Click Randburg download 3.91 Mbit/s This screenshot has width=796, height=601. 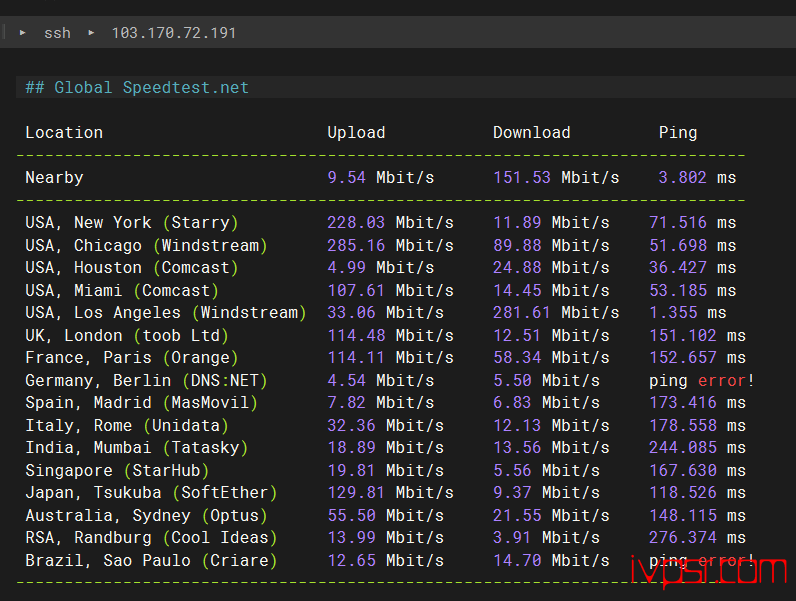pos(546,538)
